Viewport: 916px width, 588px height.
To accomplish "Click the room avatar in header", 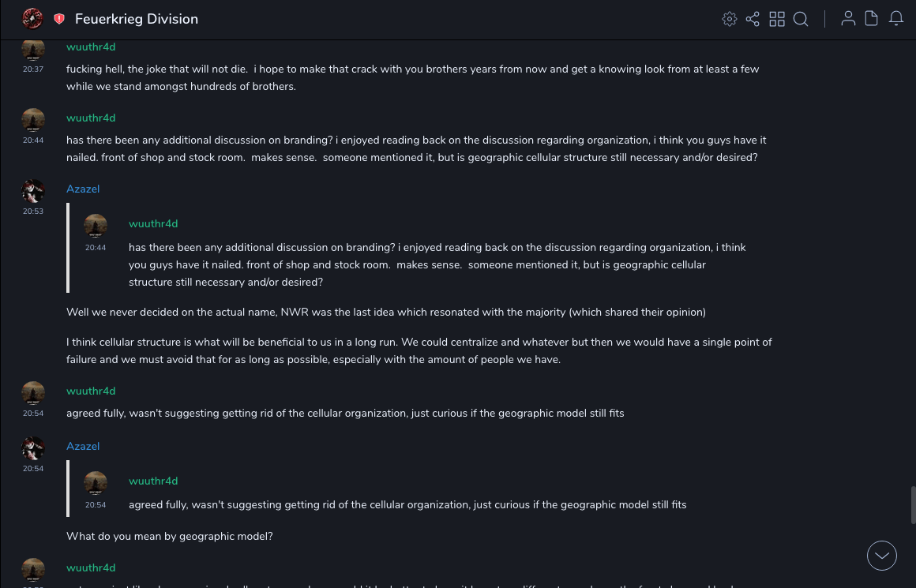I will [32, 19].
